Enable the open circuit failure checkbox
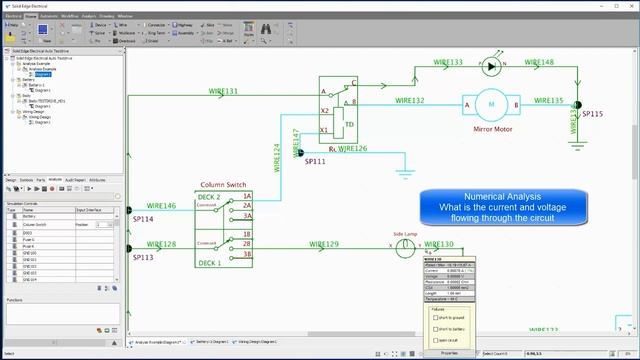The height and width of the screenshot is (360, 640). [436, 340]
